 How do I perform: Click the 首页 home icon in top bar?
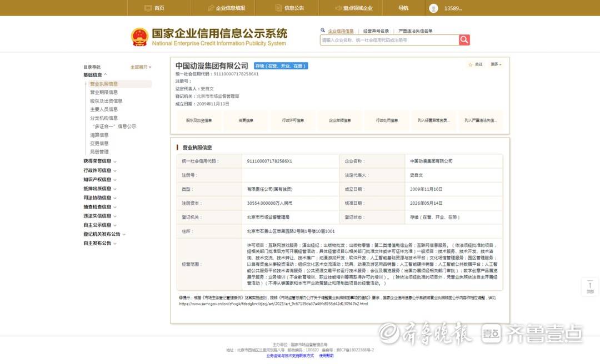pos(148,8)
